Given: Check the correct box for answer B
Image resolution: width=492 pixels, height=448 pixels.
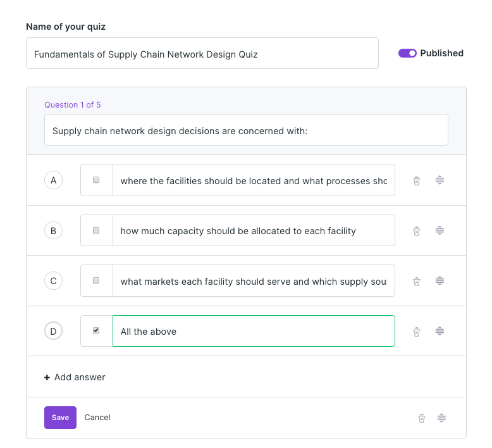Looking at the screenshot, I should point(96,231).
